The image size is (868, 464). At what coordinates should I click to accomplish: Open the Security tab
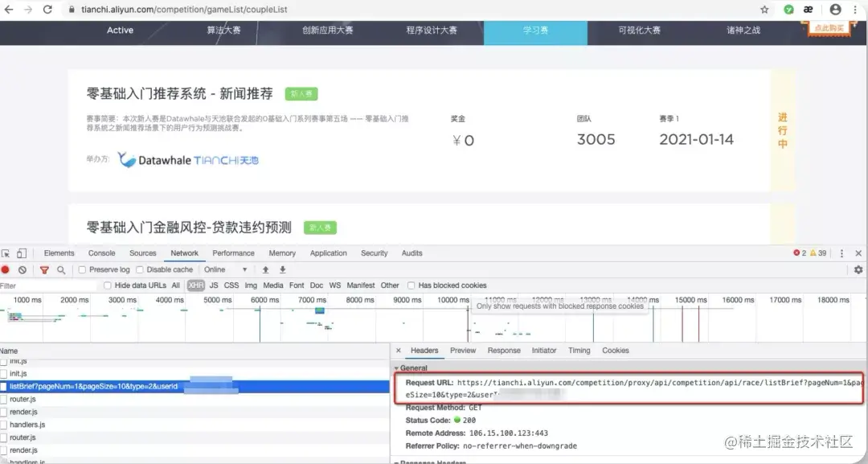pyautogui.click(x=375, y=253)
